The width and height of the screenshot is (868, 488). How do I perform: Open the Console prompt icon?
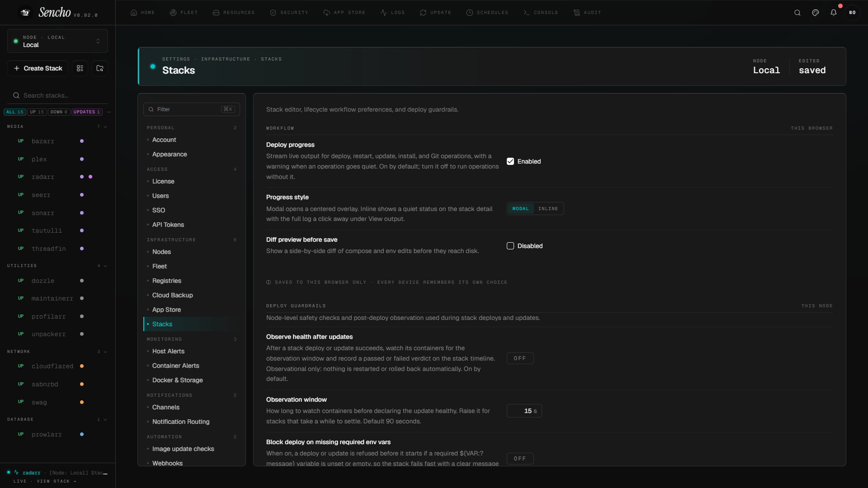[527, 13]
